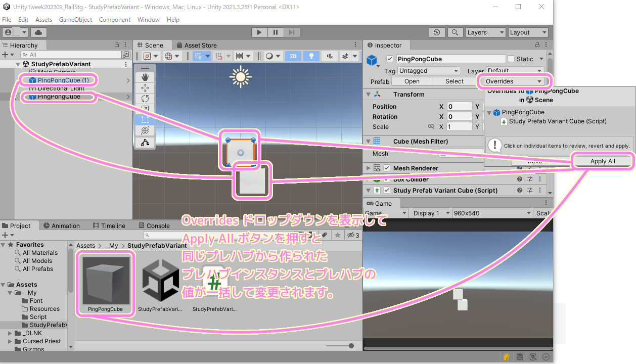Viewport: 636px width, 364px height.
Task: Toggle scene audio in the Scene view
Action: coord(330,57)
